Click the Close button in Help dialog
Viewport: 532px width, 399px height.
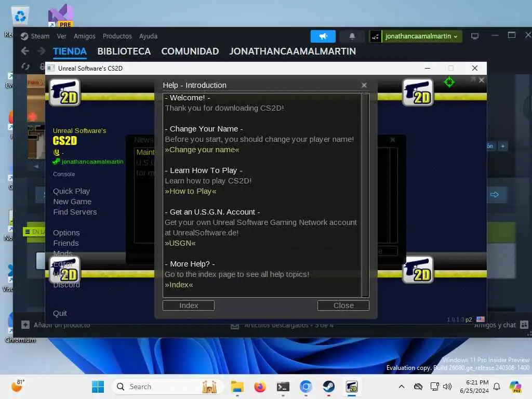coord(343,305)
